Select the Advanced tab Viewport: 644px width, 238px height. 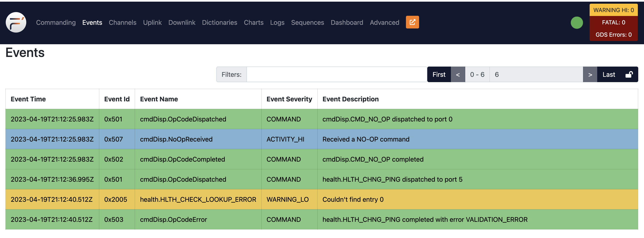click(384, 23)
